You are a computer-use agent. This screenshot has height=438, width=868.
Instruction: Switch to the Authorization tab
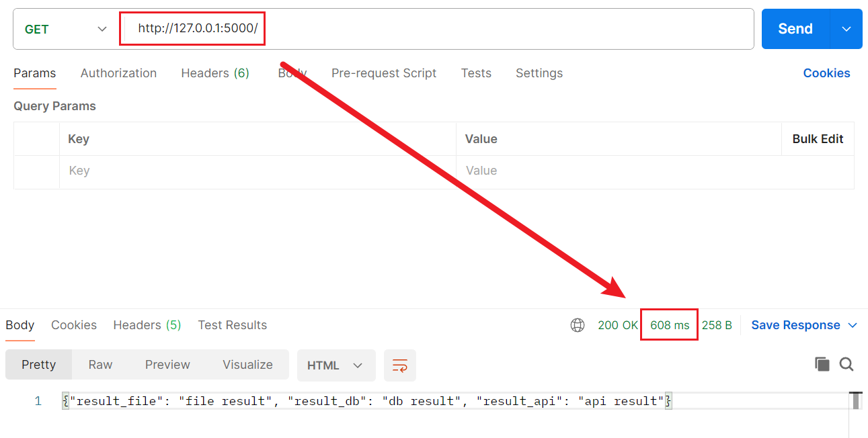point(118,73)
